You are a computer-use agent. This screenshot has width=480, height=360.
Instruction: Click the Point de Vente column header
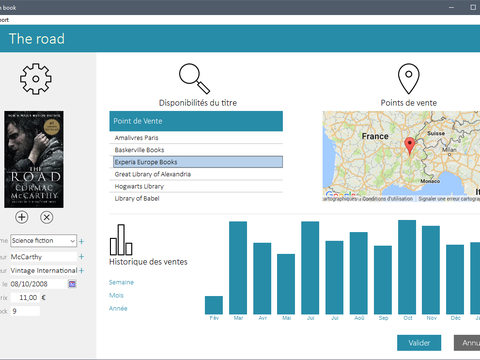196,121
